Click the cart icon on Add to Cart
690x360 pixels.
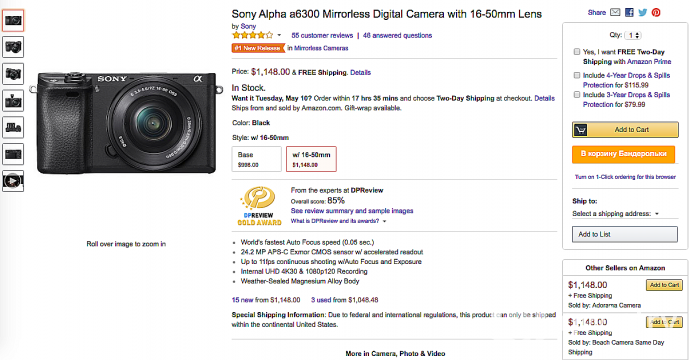[x=580, y=130]
